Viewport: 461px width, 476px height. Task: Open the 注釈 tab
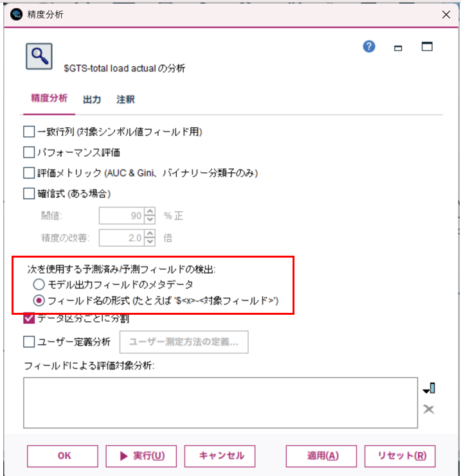pos(125,100)
